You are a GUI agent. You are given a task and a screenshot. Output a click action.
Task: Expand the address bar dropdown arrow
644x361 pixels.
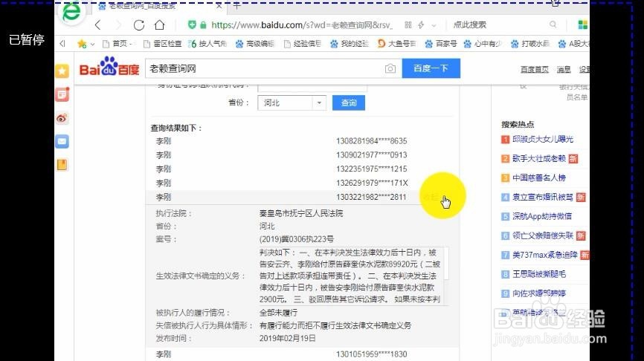coord(434,25)
